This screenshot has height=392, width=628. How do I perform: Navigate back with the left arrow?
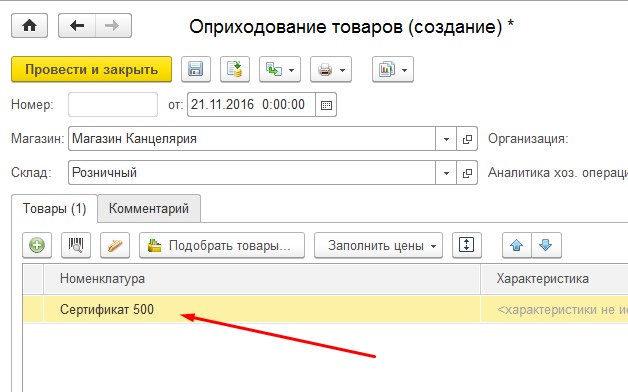pyautogui.click(x=77, y=26)
